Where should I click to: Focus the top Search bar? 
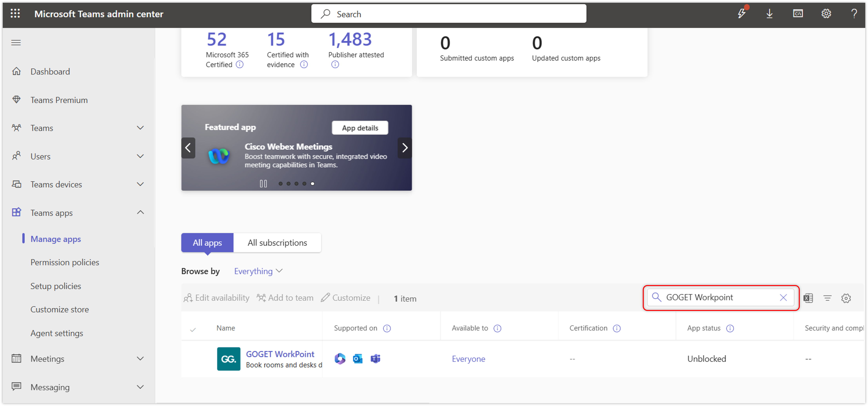click(449, 14)
